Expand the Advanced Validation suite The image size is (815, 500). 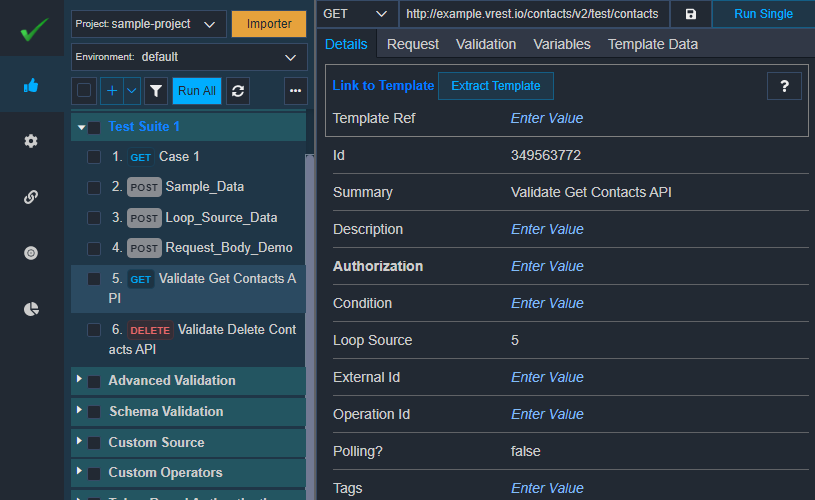79,379
